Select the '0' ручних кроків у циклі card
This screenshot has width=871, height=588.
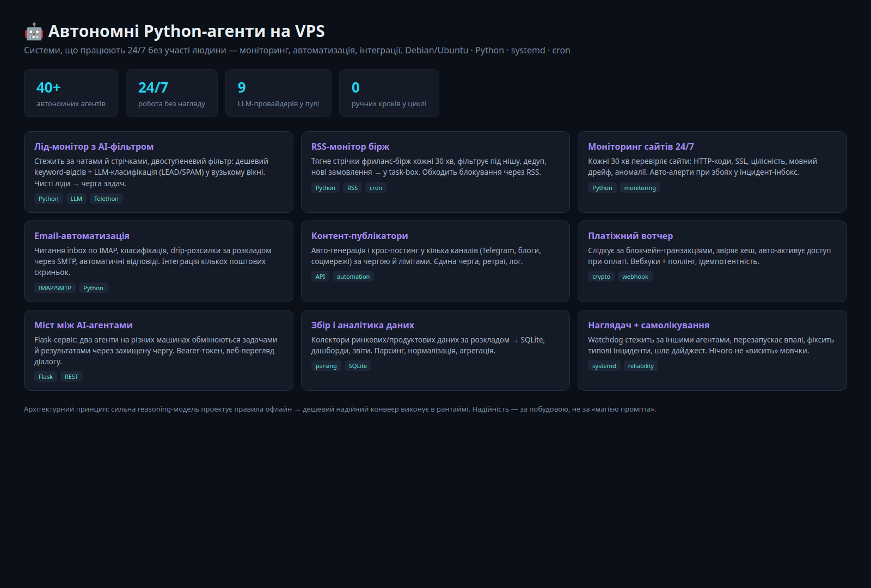[x=389, y=93]
